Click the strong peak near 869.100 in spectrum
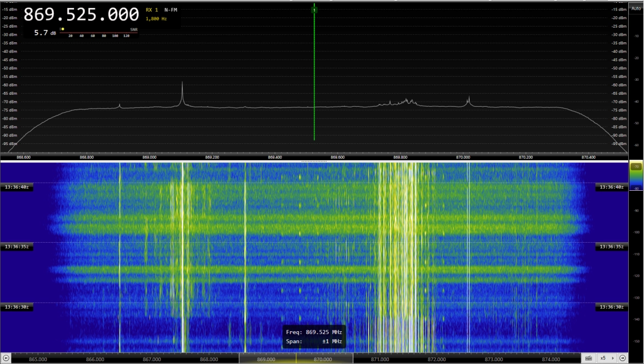Image resolution: width=644 pixels, height=364 pixels. point(182,93)
